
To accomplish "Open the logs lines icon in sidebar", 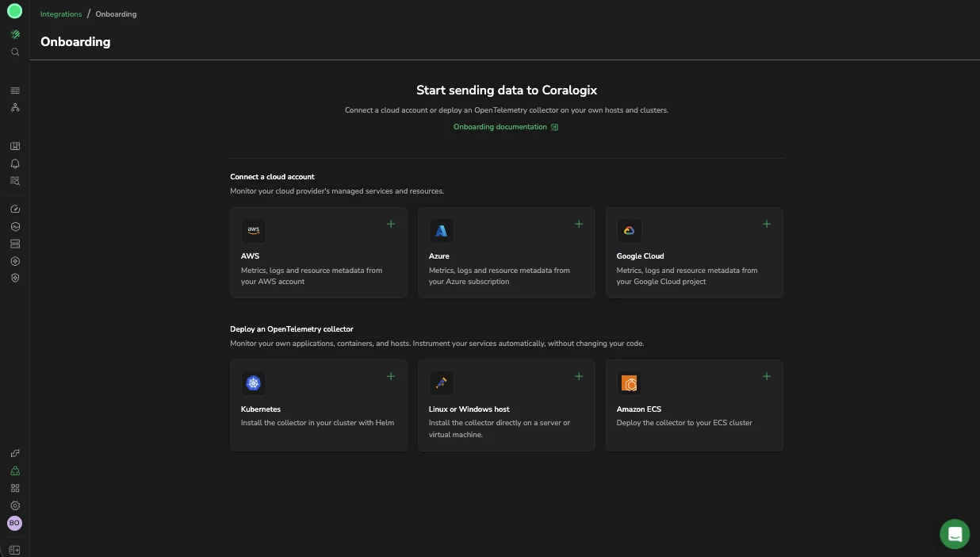I will point(15,90).
